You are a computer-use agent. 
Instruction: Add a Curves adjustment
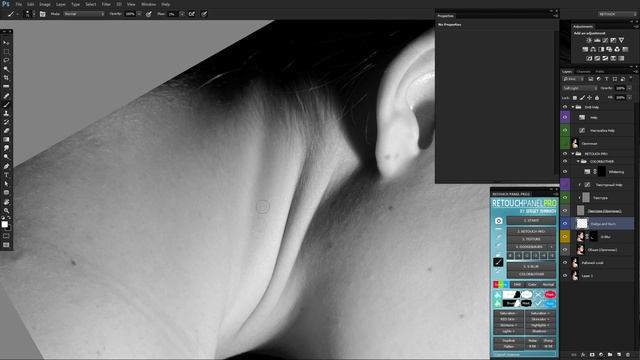605,40
